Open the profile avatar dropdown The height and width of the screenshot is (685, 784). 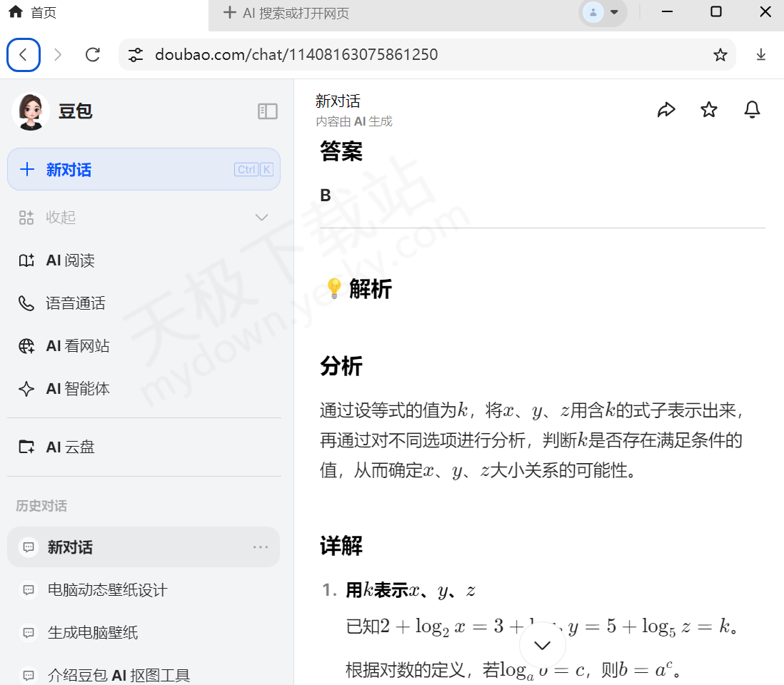point(603,14)
